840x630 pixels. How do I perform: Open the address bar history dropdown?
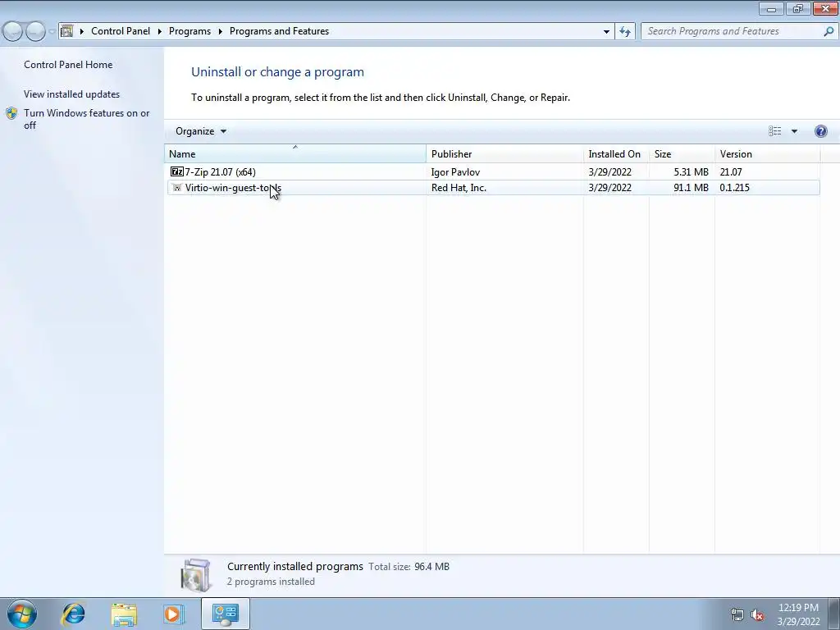[606, 31]
